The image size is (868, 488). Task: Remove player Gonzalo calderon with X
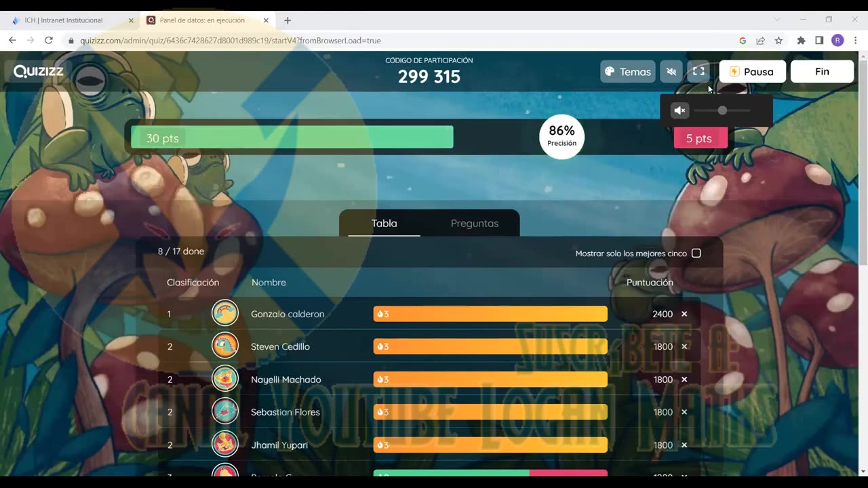tap(684, 314)
